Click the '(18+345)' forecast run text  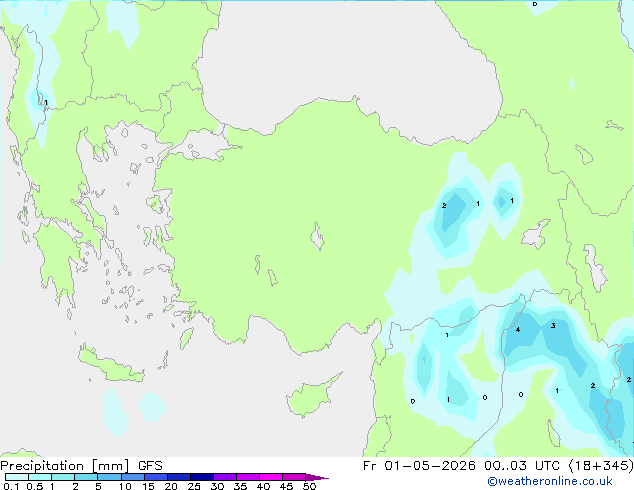601,466
